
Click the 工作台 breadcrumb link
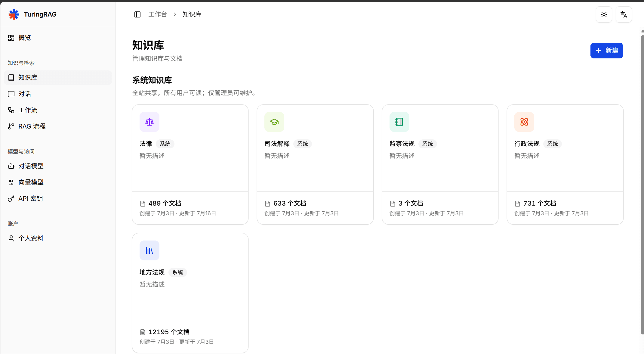(x=158, y=14)
